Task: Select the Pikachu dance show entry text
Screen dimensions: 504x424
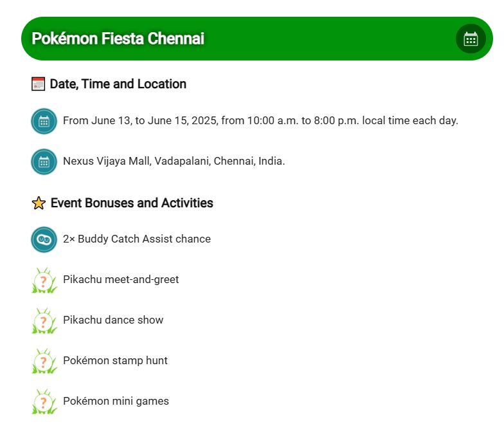Action: [x=113, y=320]
